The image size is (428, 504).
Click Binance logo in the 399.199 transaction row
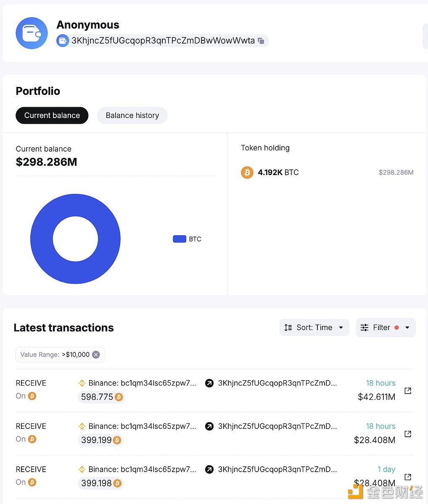82,426
